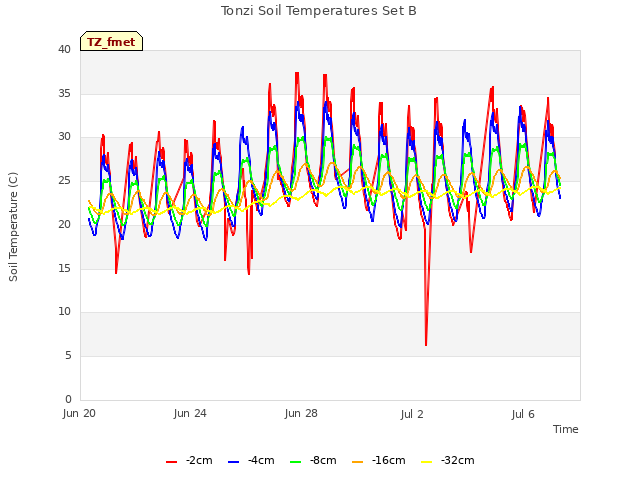
Task: Click the 30 y-axis tick label
Action: click(x=64, y=137)
